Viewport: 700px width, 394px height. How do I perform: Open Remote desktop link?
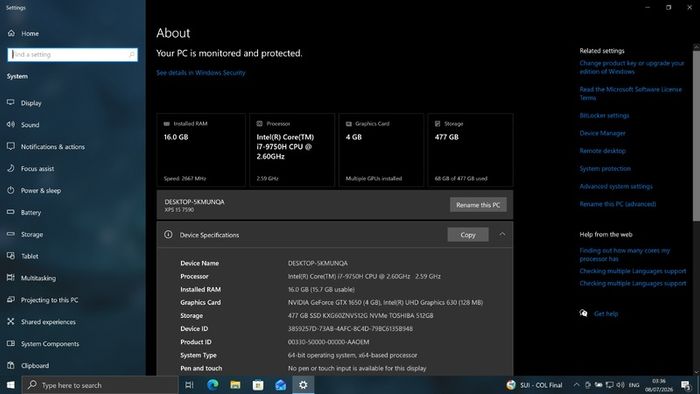point(602,151)
